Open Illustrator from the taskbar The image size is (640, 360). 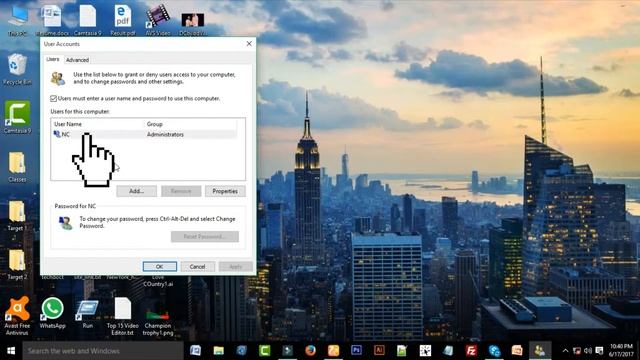pos(379,351)
